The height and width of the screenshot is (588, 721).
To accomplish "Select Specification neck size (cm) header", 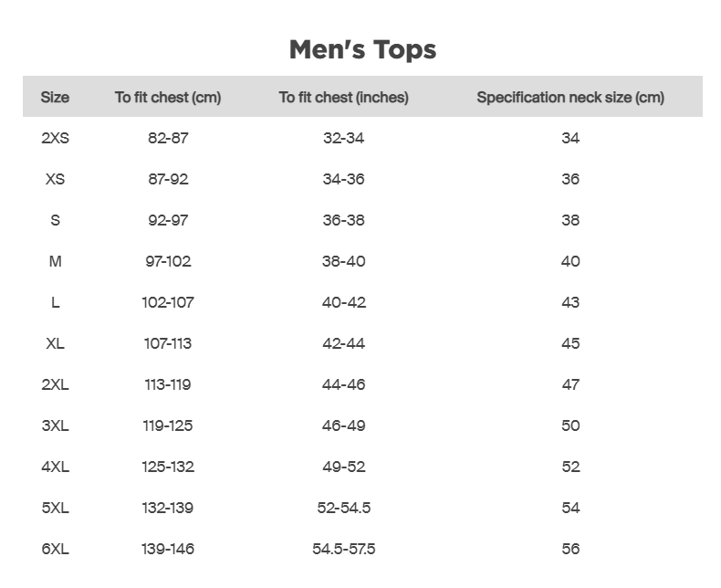I will pos(570,98).
